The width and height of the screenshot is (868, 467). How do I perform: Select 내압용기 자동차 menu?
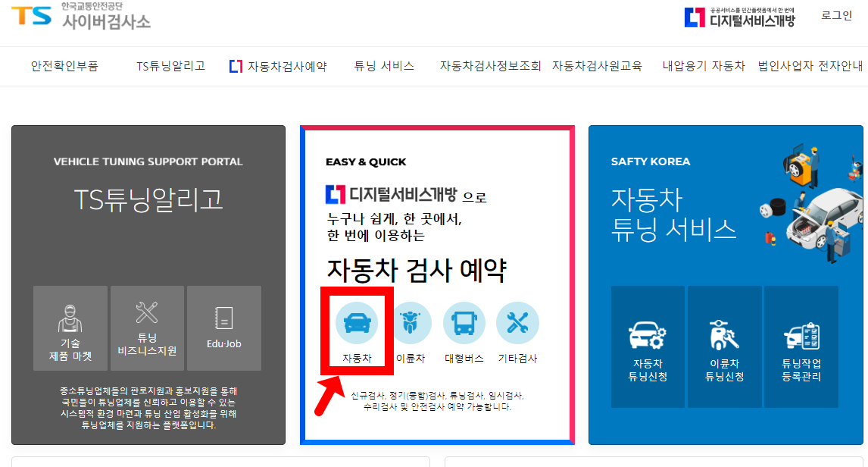point(704,67)
